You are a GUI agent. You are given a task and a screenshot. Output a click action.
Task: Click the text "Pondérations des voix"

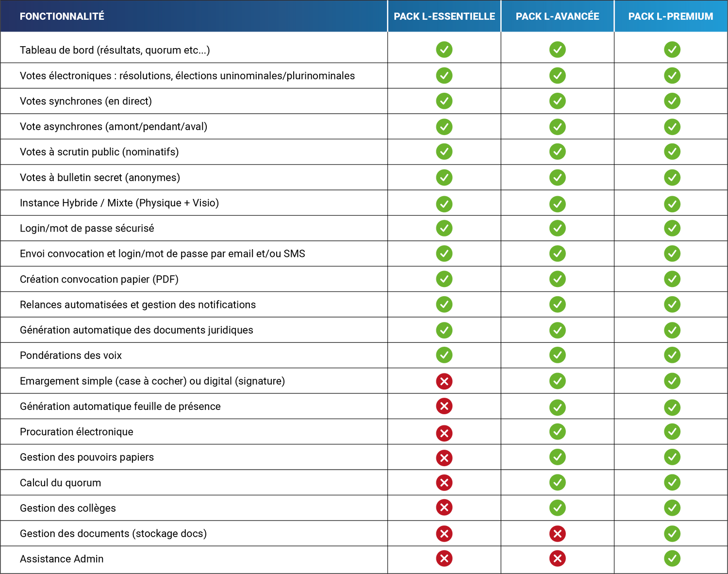coord(71,355)
